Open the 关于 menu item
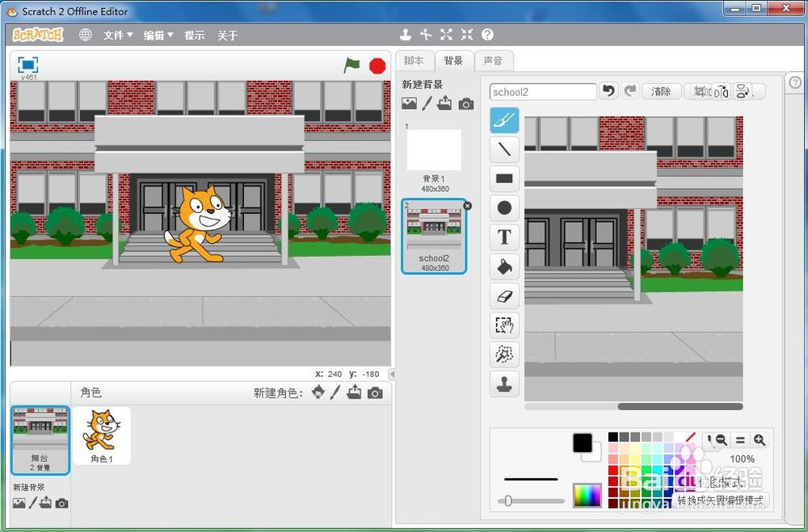 click(227, 35)
